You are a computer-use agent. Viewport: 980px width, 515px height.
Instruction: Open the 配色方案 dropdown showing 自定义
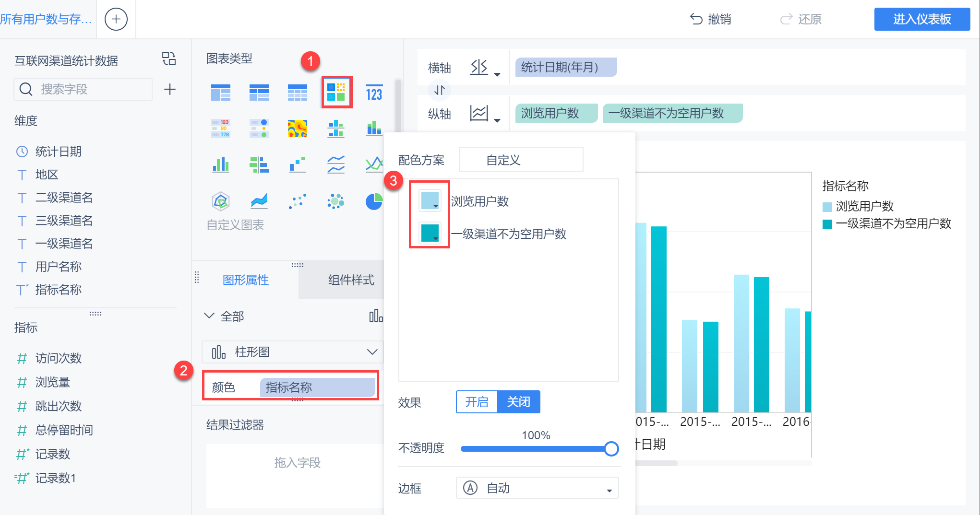(x=521, y=160)
